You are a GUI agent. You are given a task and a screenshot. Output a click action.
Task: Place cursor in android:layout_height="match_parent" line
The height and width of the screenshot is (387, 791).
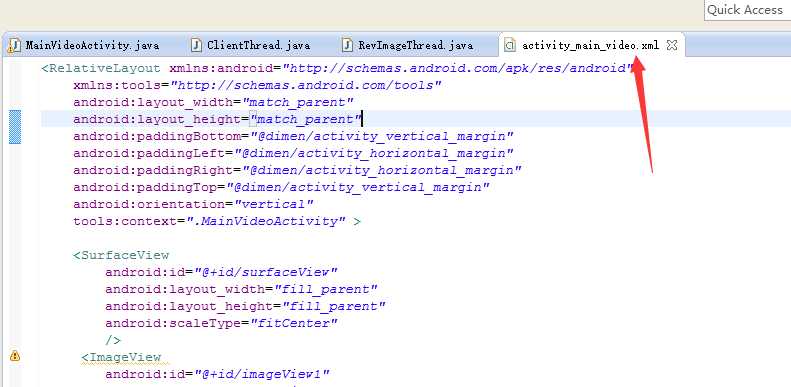217,120
